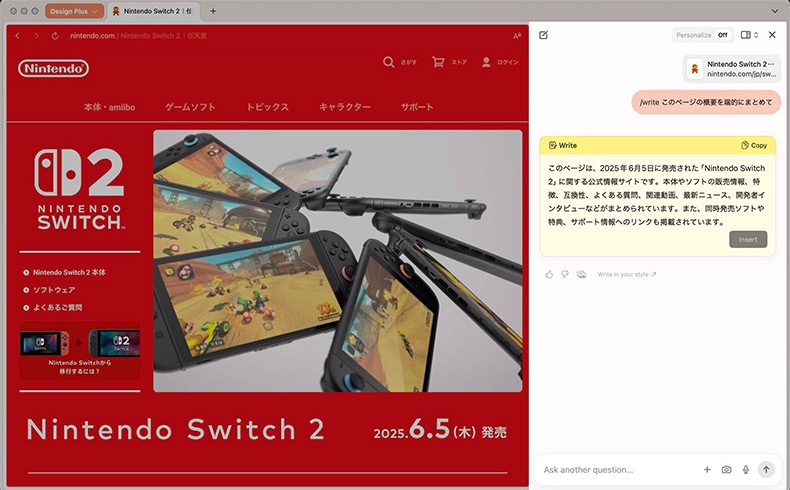
Task: Expand the tab list chevron at top right
Action: [x=775, y=11]
